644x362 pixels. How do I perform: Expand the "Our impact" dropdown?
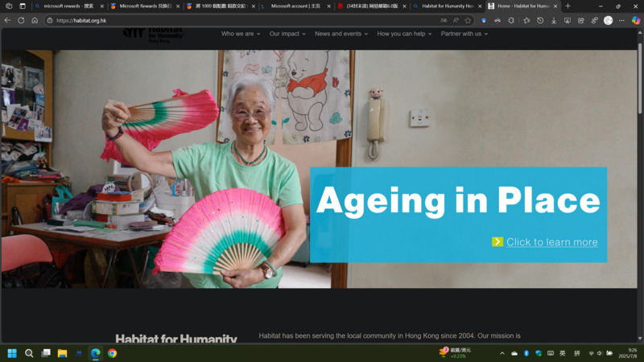tap(287, 34)
